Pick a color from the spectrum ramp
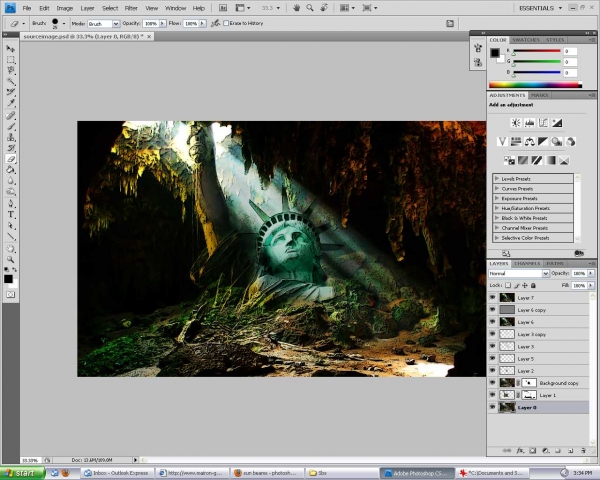This screenshot has height=480, width=600. (x=535, y=85)
